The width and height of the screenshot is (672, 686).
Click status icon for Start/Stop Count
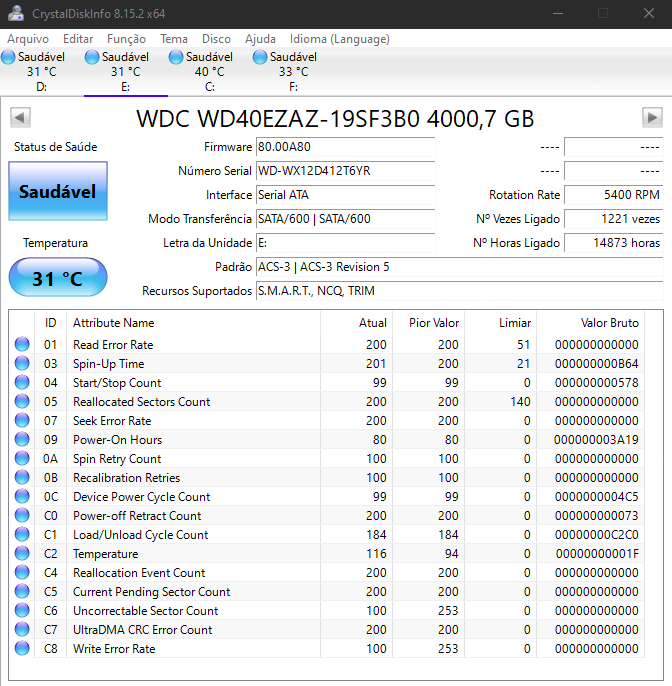click(22, 382)
